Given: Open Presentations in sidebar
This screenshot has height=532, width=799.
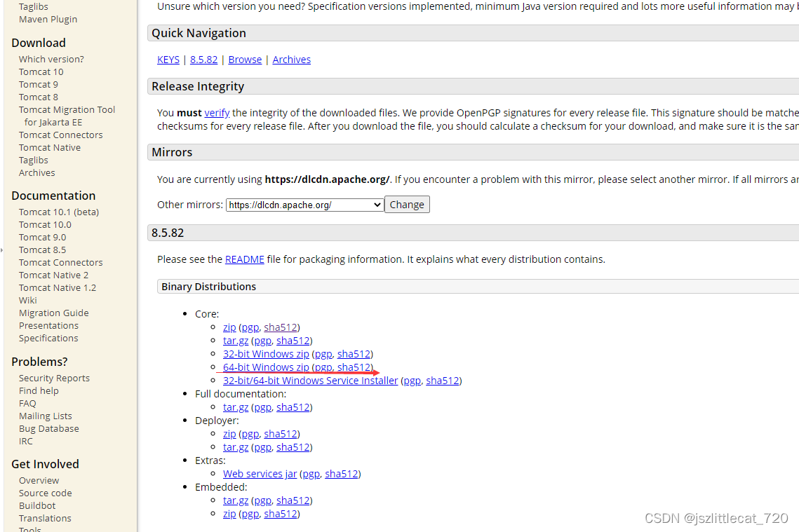Looking at the screenshot, I should pos(48,326).
